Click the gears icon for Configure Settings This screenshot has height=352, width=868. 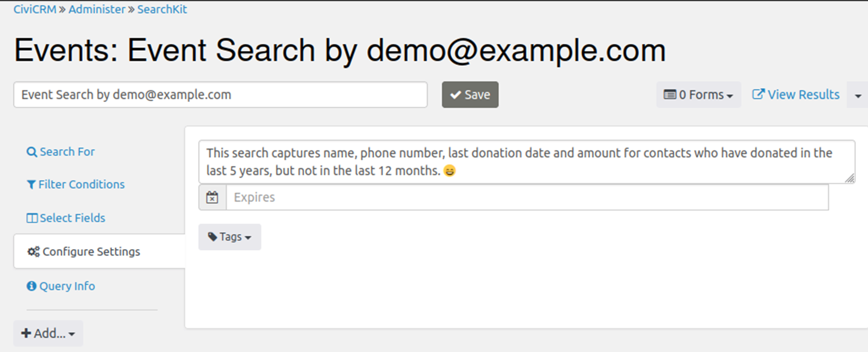pos(33,252)
